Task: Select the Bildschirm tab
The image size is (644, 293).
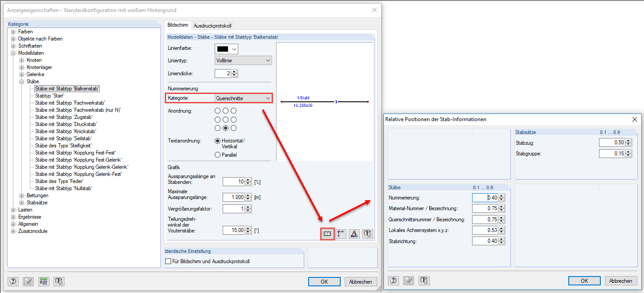Action: [x=178, y=25]
